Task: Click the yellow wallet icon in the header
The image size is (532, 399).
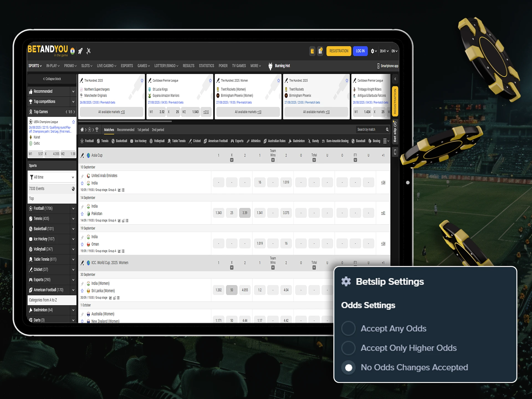Action: point(312,51)
